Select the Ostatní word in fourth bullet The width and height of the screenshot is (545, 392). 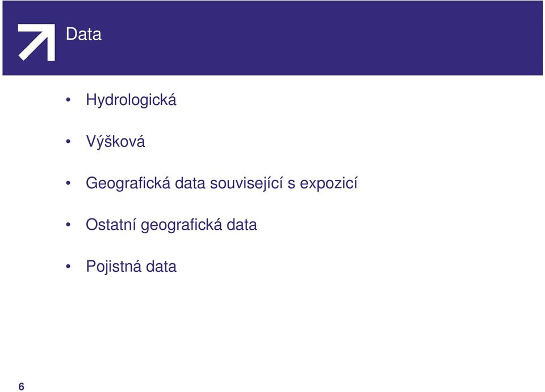click(111, 225)
